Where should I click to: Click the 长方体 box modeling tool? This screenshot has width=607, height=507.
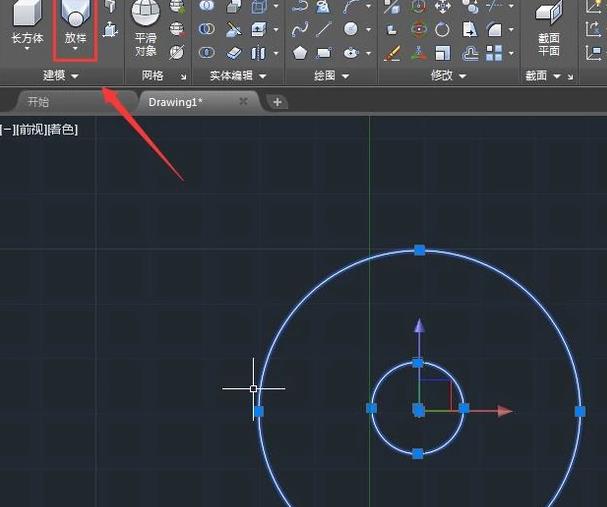pos(27,25)
